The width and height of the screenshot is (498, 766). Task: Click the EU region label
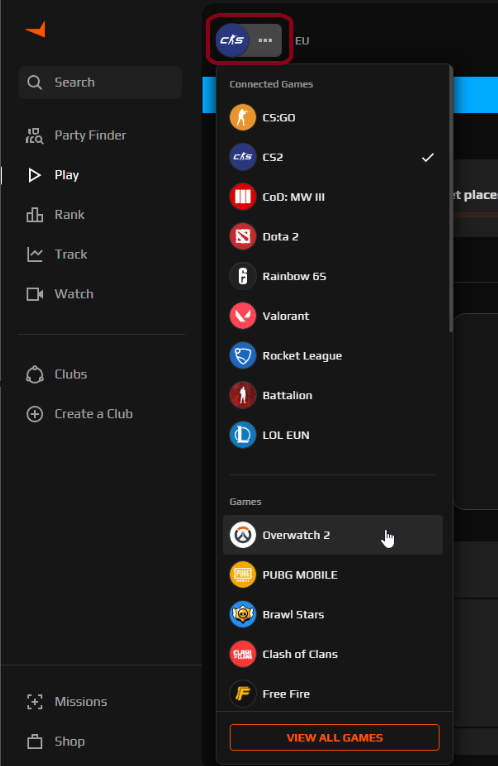click(302, 41)
